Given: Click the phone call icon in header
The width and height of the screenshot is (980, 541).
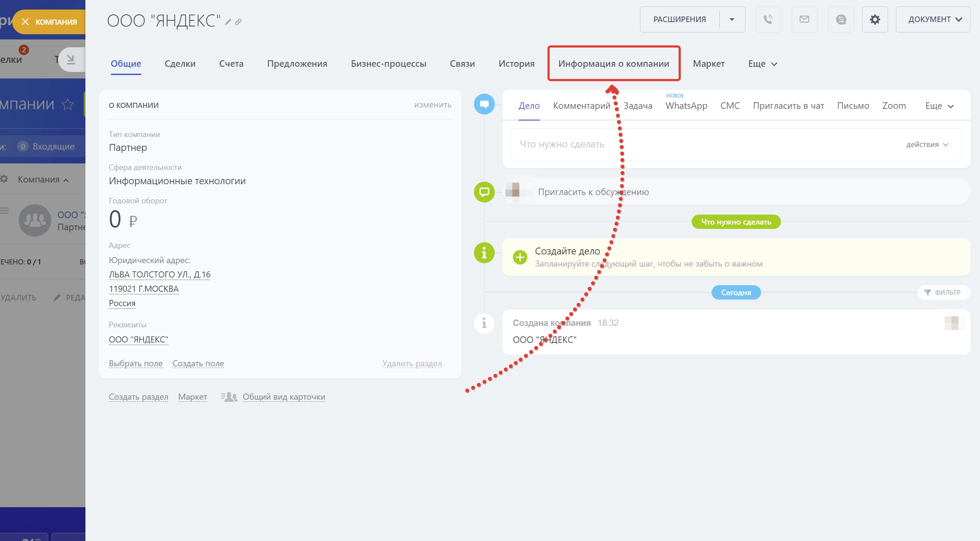Looking at the screenshot, I should click(x=768, y=20).
